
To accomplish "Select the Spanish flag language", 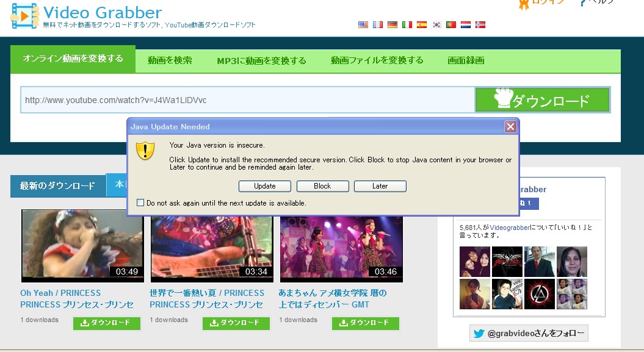I will coord(422,24).
